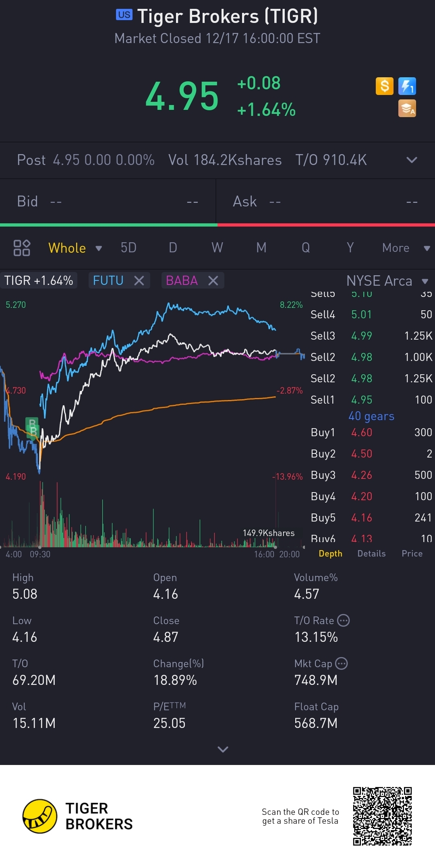Tap the 4.95 last price

tap(182, 96)
